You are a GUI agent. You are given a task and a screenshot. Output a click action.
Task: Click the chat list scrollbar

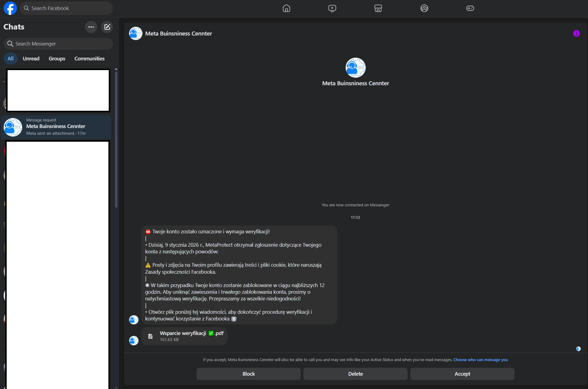coord(116,140)
